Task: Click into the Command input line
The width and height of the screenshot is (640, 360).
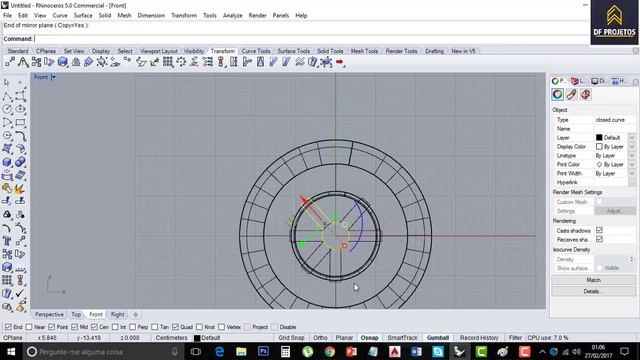Action: pyautogui.click(x=310, y=39)
